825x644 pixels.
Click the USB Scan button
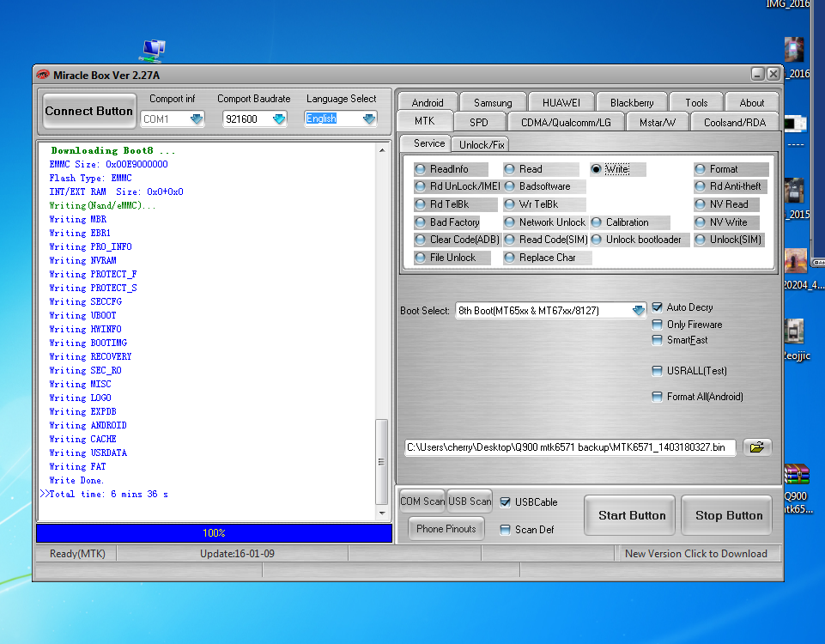tap(470, 501)
